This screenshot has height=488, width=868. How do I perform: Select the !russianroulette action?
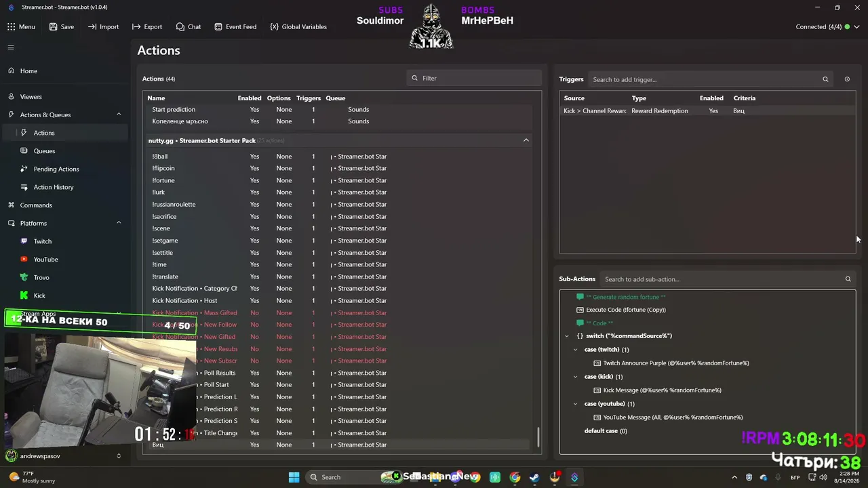(x=340, y=205)
